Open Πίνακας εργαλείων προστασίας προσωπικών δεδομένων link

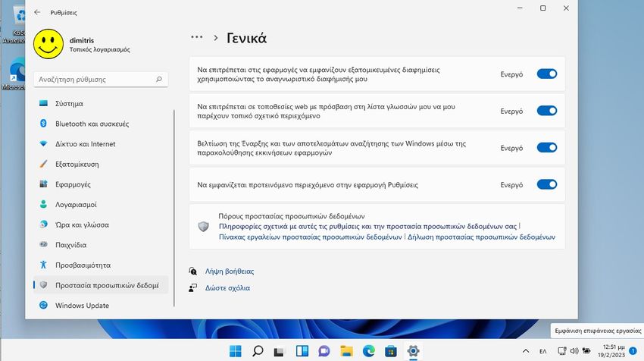[x=310, y=237]
